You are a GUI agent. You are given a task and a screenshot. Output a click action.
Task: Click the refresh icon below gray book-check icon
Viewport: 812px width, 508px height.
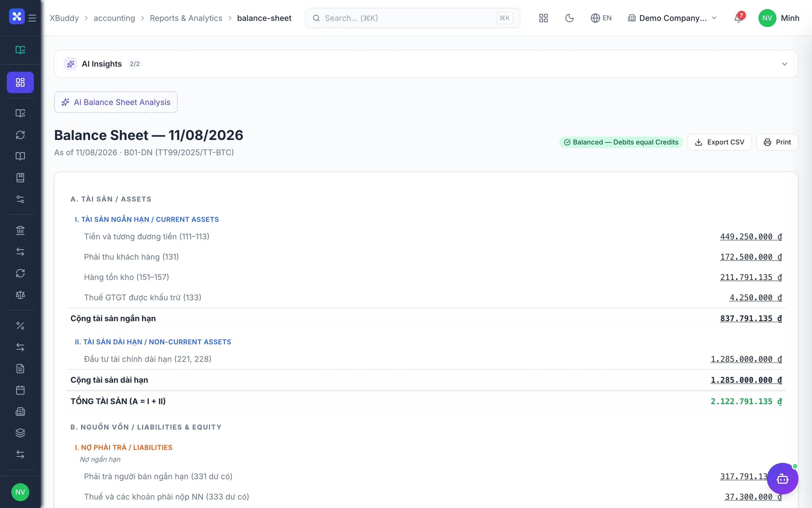coord(20,135)
